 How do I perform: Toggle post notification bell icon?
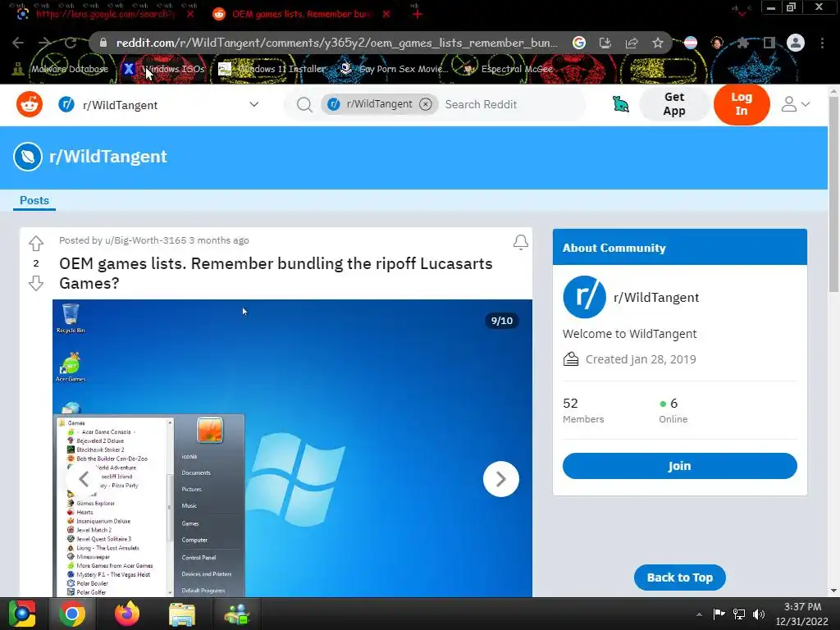click(520, 242)
